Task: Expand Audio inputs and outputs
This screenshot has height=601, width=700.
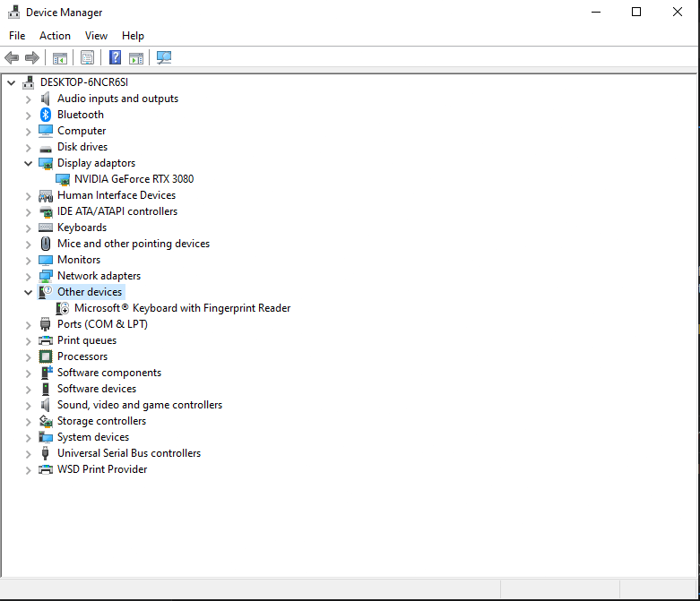Action: [28, 99]
